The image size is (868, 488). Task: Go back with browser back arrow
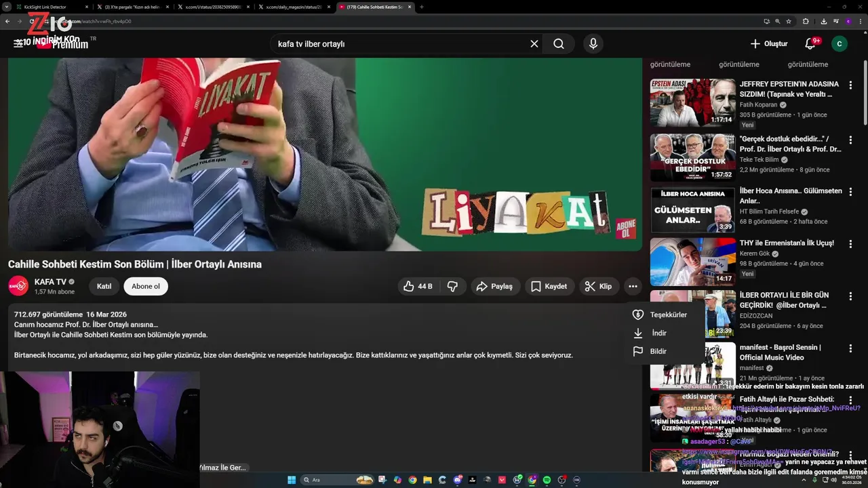(7, 21)
